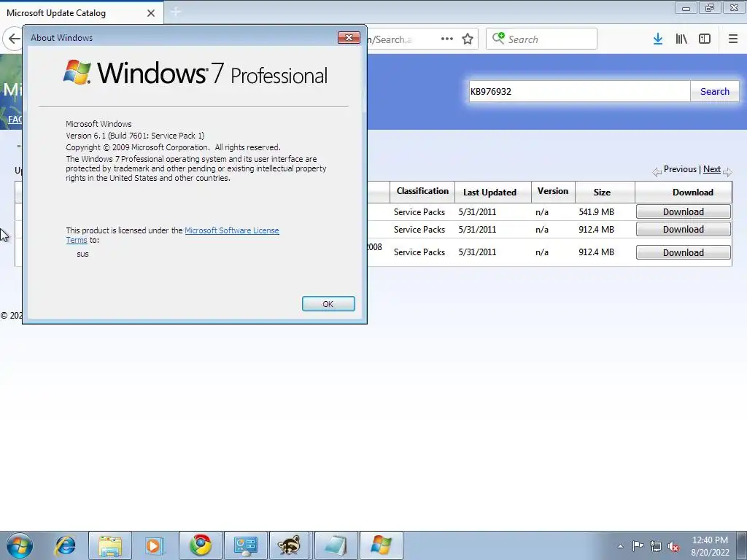
Task: Switch to About Windows taskbar button
Action: pos(381,545)
